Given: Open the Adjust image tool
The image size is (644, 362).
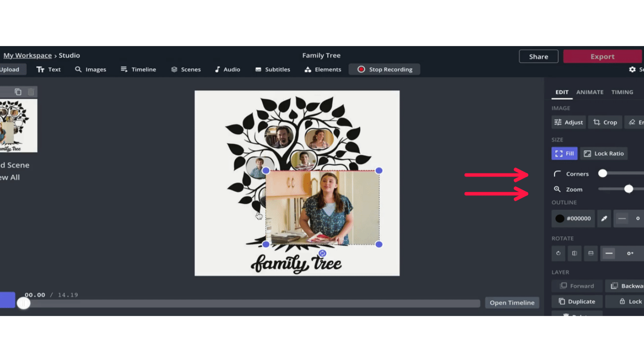Looking at the screenshot, I should tap(568, 122).
